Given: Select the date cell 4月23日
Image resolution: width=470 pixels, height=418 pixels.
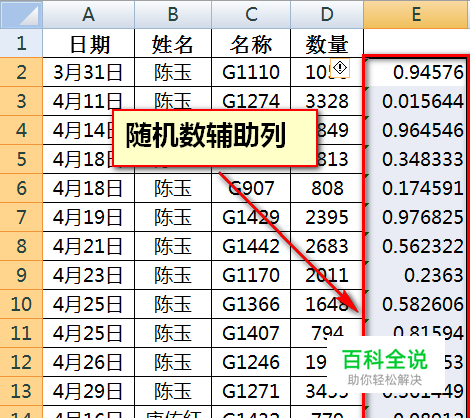Looking at the screenshot, I should coord(89,275).
